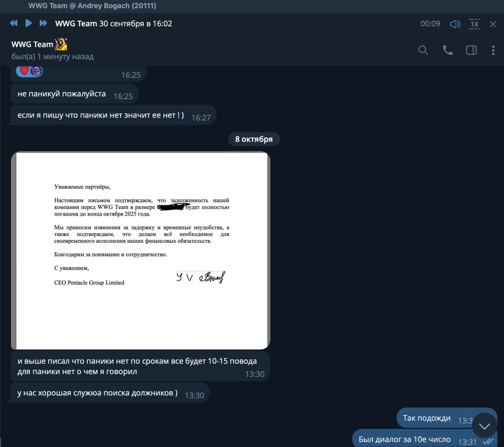Jump to latest messages with down arrow
This screenshot has height=447, width=504.
(484, 426)
